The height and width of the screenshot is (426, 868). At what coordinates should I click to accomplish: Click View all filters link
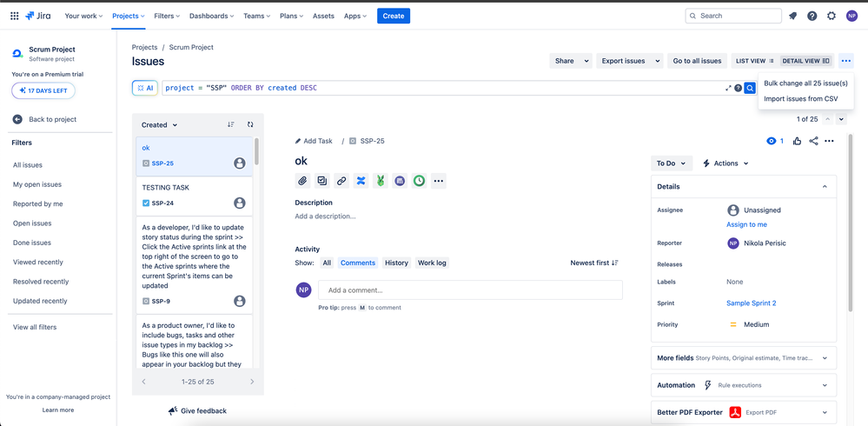35,327
